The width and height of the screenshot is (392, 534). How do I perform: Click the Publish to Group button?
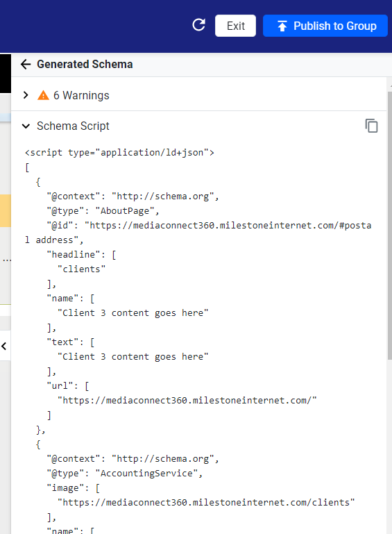325,26
